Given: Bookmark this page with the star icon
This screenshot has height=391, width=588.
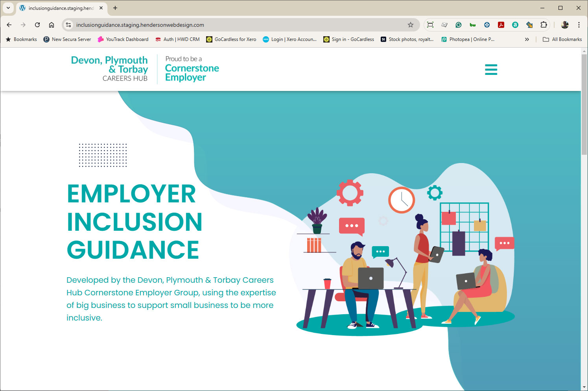Looking at the screenshot, I should [x=411, y=25].
